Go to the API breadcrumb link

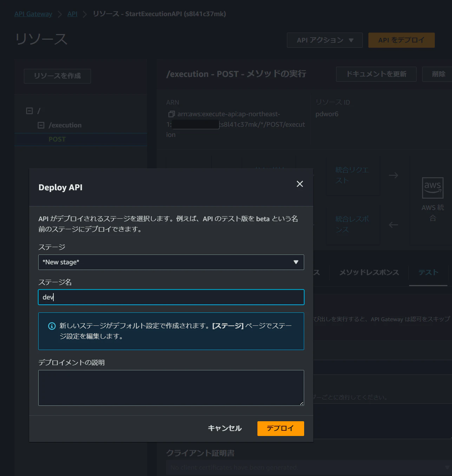(72, 14)
